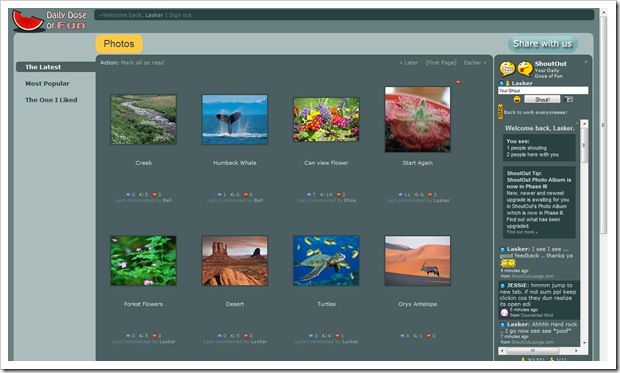Click the blue status icon next to Lasker's name
Screen dimensions: 620x373
click(x=501, y=83)
